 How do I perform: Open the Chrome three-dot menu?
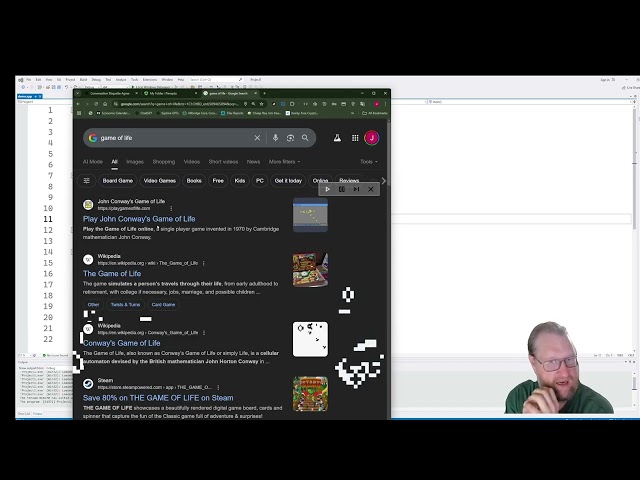coord(385,104)
